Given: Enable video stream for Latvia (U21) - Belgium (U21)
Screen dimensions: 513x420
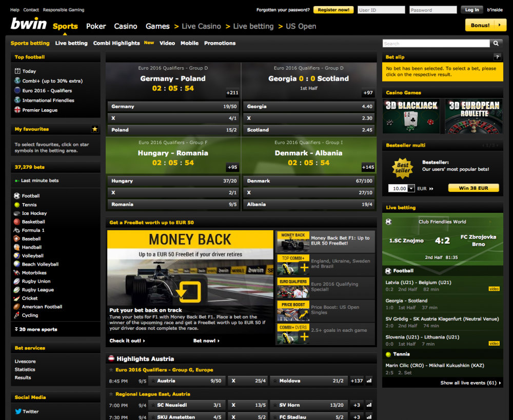Looking at the screenshot, I should click(494, 288).
